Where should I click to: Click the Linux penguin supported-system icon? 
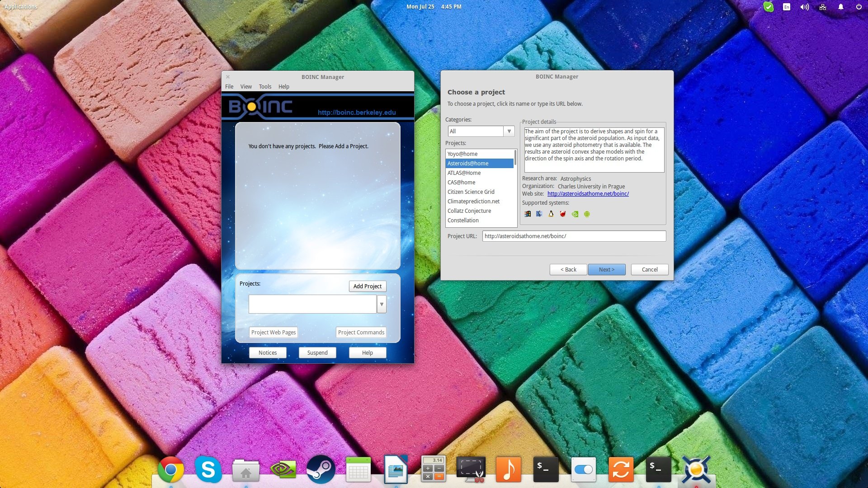click(x=551, y=214)
